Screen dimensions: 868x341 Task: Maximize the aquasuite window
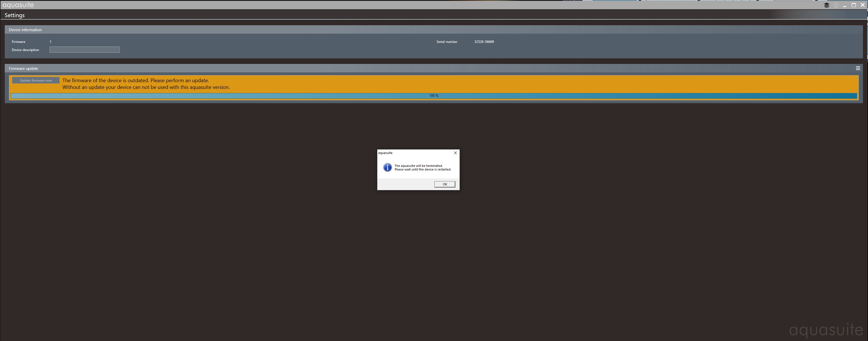pos(853,5)
